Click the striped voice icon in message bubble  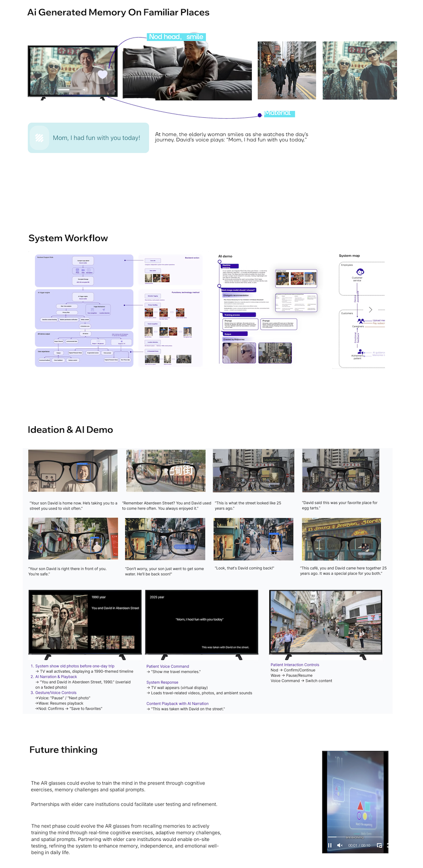[x=39, y=137]
